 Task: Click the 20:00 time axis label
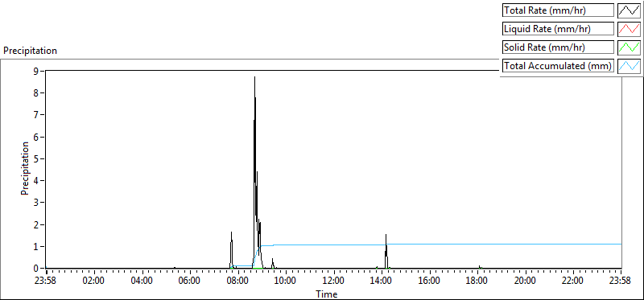526,282
